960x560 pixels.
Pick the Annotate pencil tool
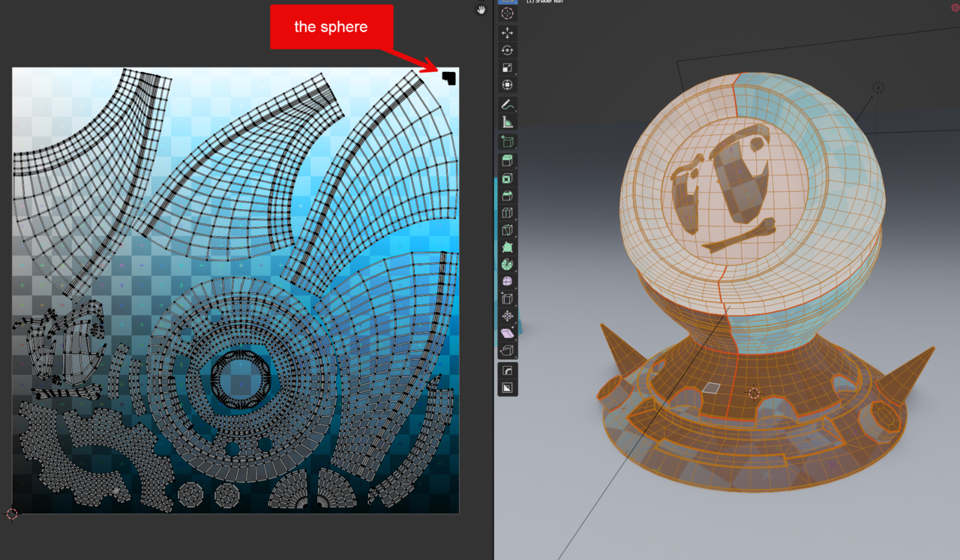click(x=508, y=105)
